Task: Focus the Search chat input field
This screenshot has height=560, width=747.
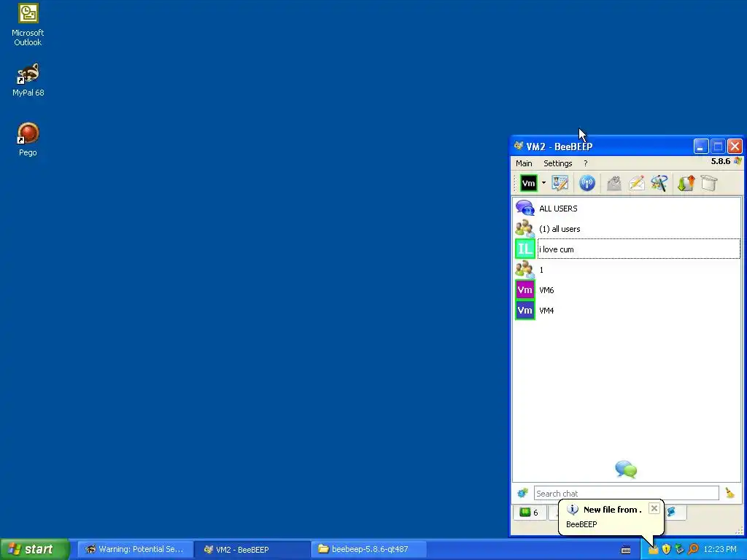Action: [626, 494]
